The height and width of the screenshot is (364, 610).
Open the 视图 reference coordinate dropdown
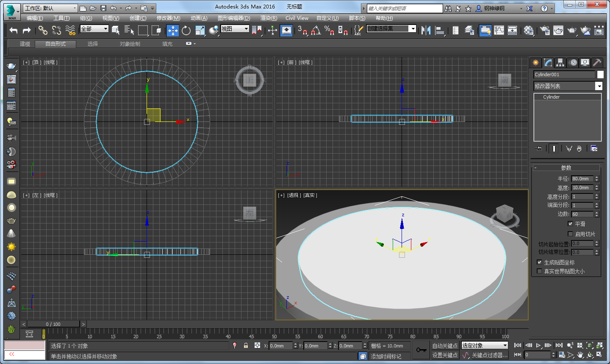(x=235, y=29)
